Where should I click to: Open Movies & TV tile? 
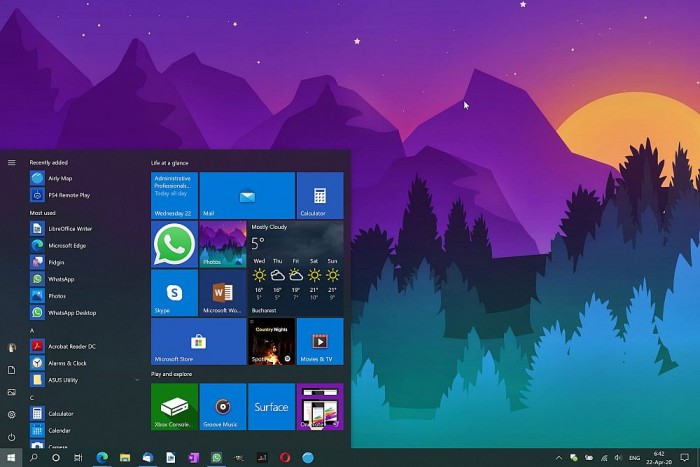coord(319,341)
